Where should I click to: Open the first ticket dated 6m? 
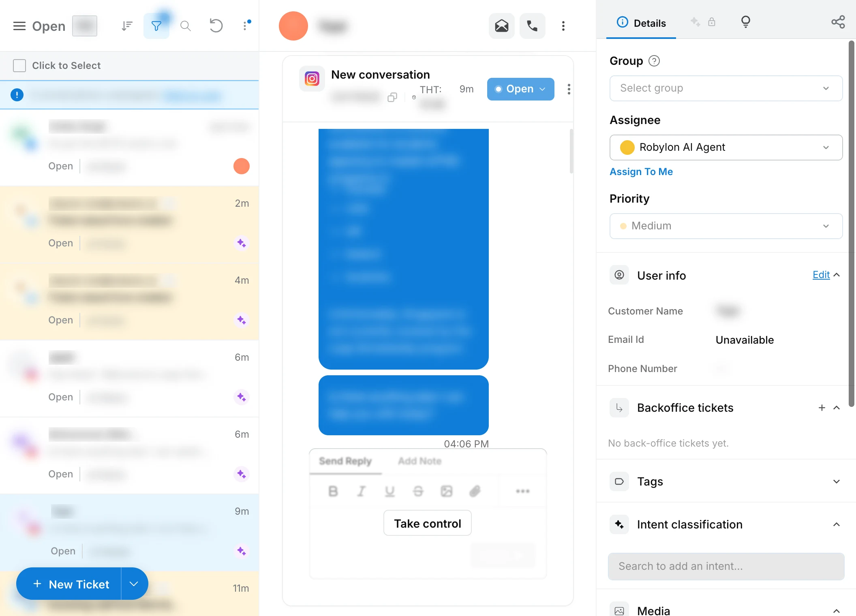point(129,379)
